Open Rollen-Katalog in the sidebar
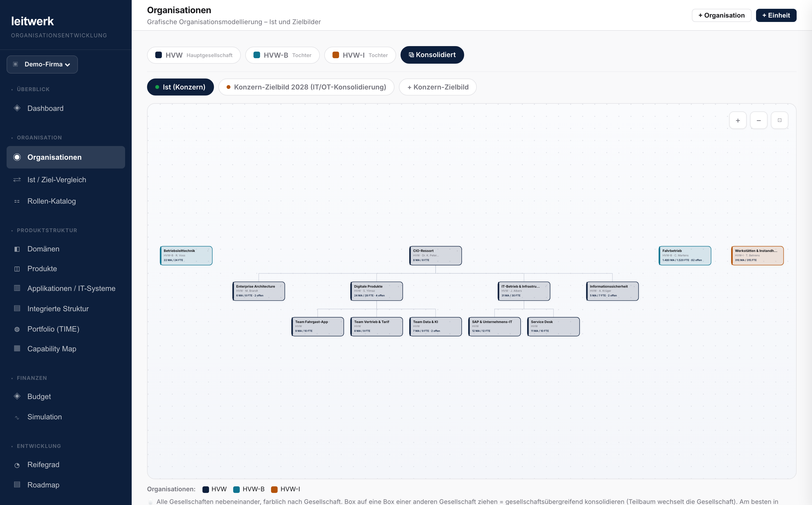Viewport: 812px width, 505px height. 66,201
